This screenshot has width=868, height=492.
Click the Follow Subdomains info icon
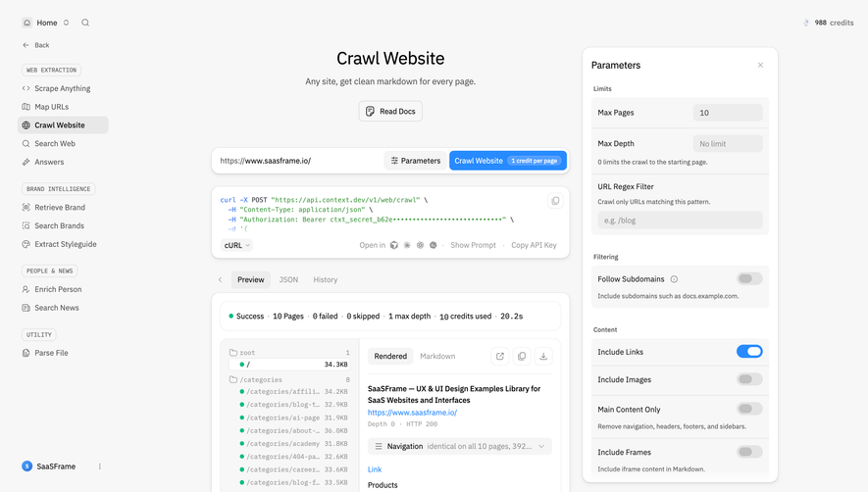(674, 279)
